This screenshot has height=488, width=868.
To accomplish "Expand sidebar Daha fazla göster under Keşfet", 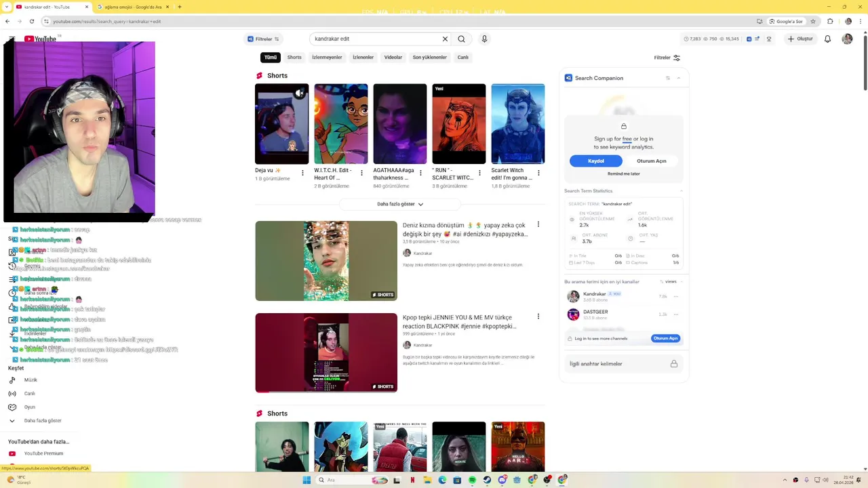I will pos(43,420).
